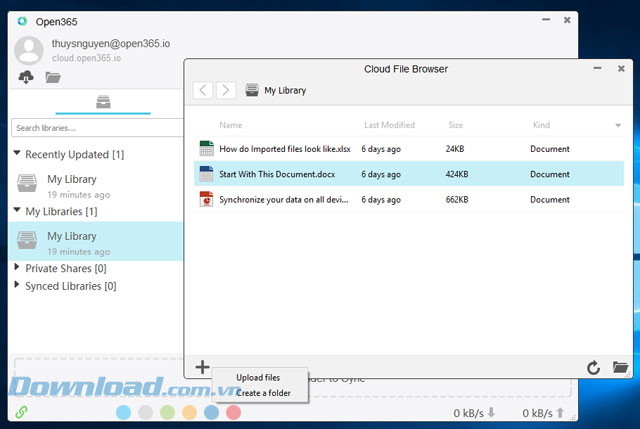Select My Library under Recently Updated
640x429 pixels.
[x=95, y=186]
